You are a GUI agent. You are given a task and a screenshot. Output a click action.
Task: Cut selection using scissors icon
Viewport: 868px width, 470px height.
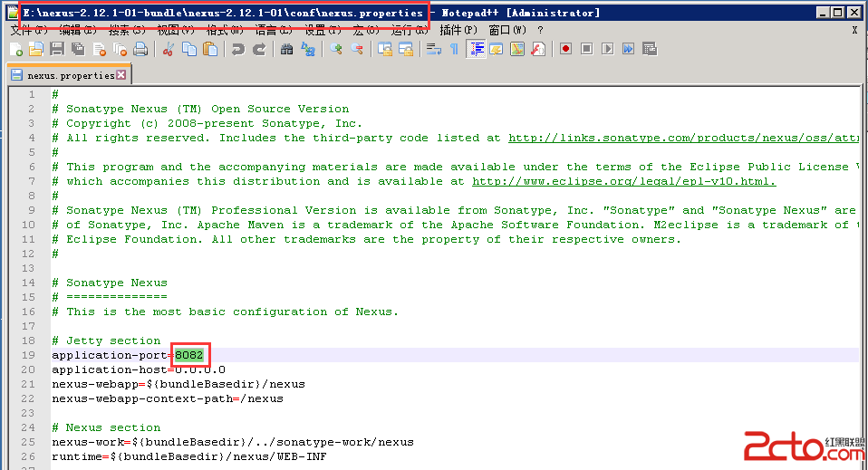pos(169,50)
